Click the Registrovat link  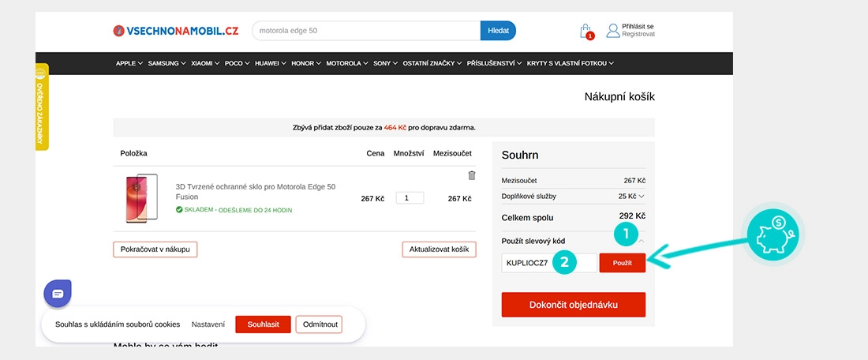pyautogui.click(x=638, y=34)
